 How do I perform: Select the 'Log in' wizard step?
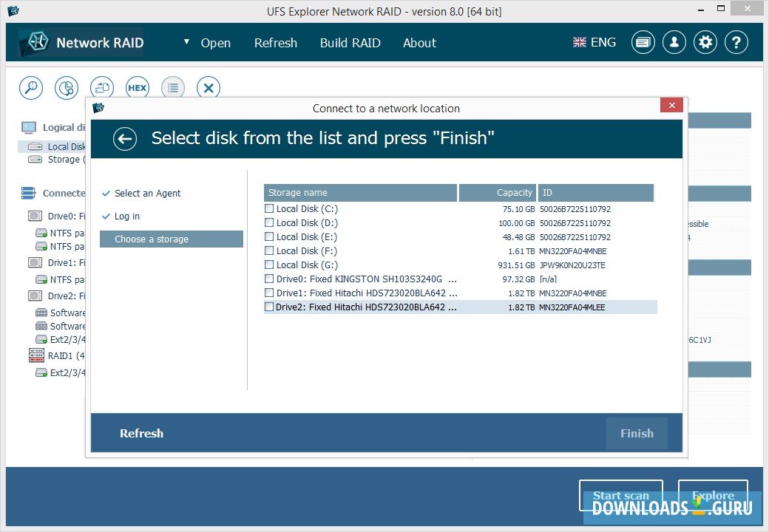127,216
